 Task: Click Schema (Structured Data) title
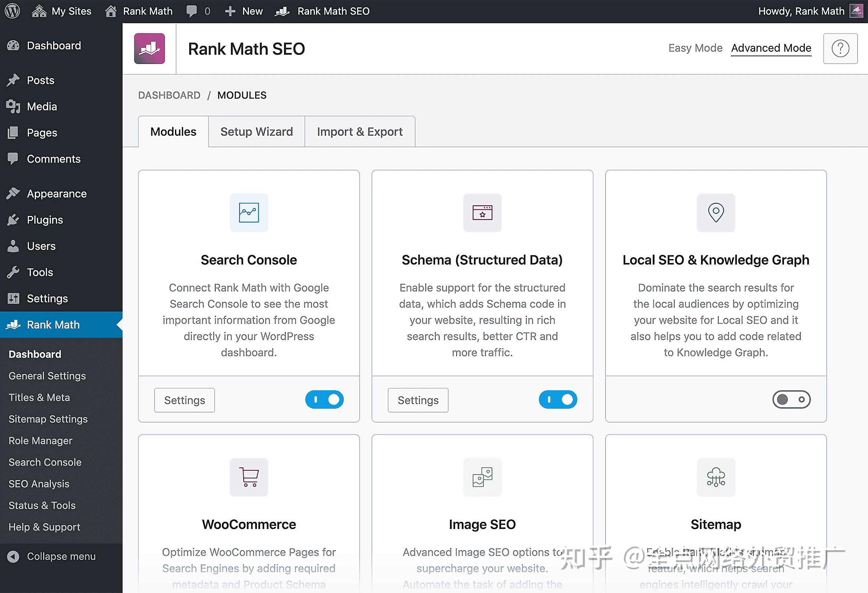click(x=482, y=260)
